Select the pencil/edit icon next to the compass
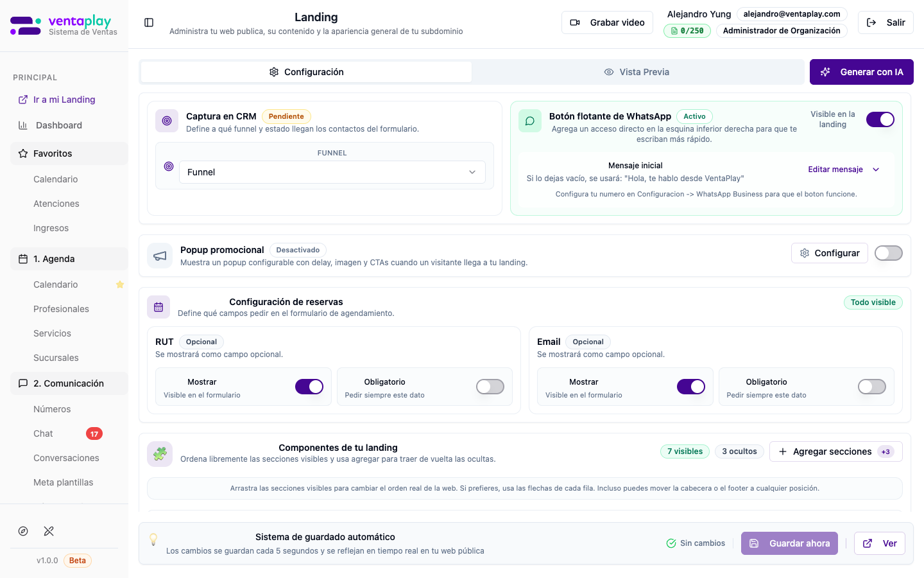The width and height of the screenshot is (924, 578). [49, 531]
